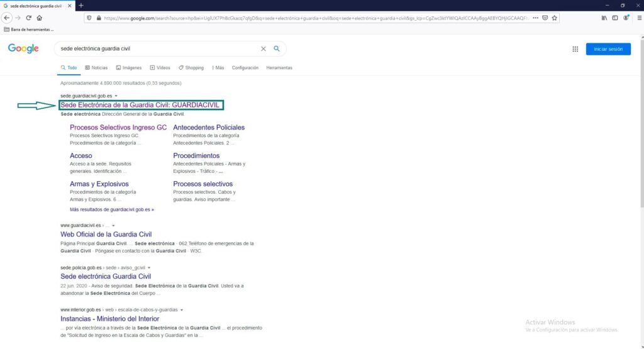This screenshot has width=644, height=349.
Task: Open 'Acceso' sitelink
Action: tap(81, 155)
